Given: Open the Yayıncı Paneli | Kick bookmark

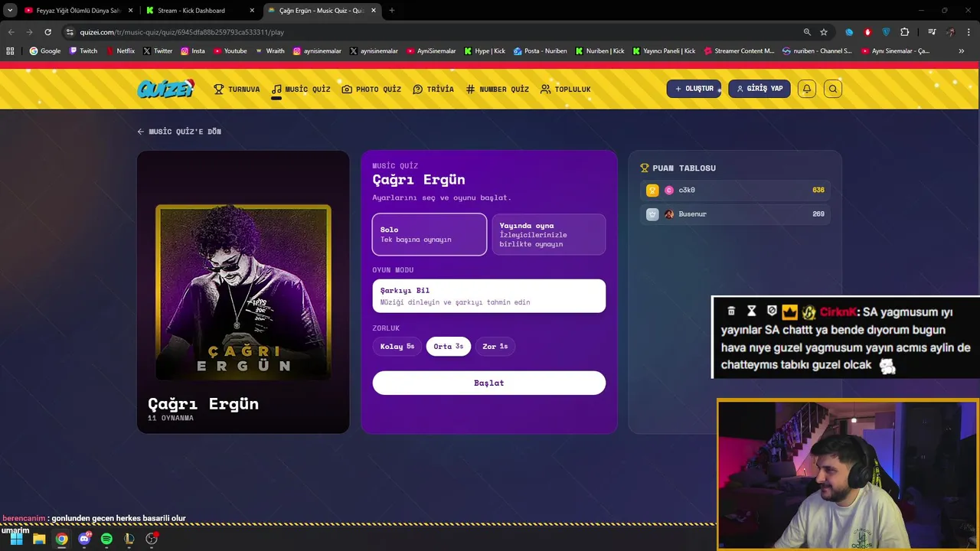Looking at the screenshot, I should (x=664, y=51).
